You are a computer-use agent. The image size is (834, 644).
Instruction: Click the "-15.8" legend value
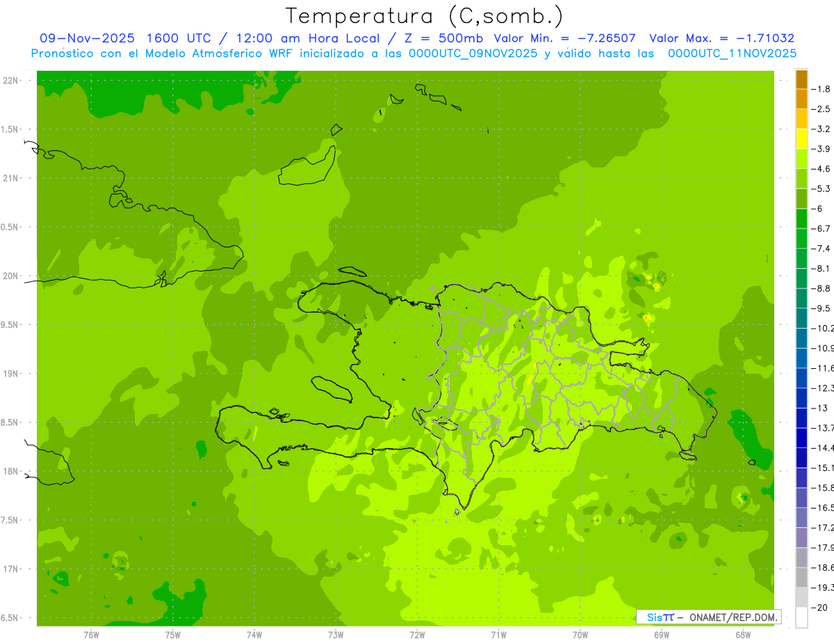pos(823,488)
